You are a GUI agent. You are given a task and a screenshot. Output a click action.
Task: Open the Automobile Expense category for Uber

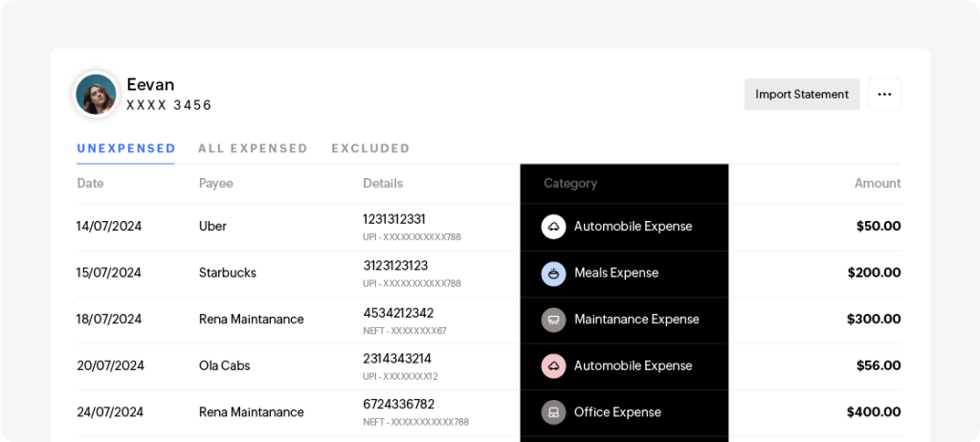[633, 227]
